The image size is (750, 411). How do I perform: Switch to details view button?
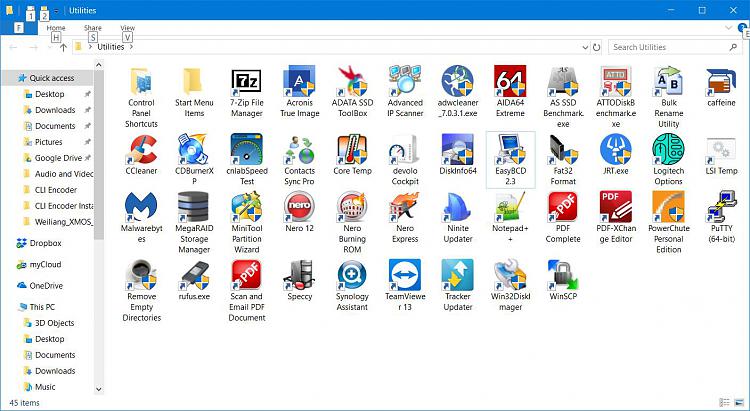[725, 402]
